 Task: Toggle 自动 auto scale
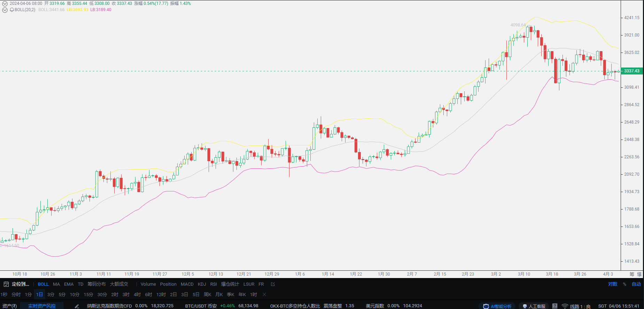[x=636, y=284]
